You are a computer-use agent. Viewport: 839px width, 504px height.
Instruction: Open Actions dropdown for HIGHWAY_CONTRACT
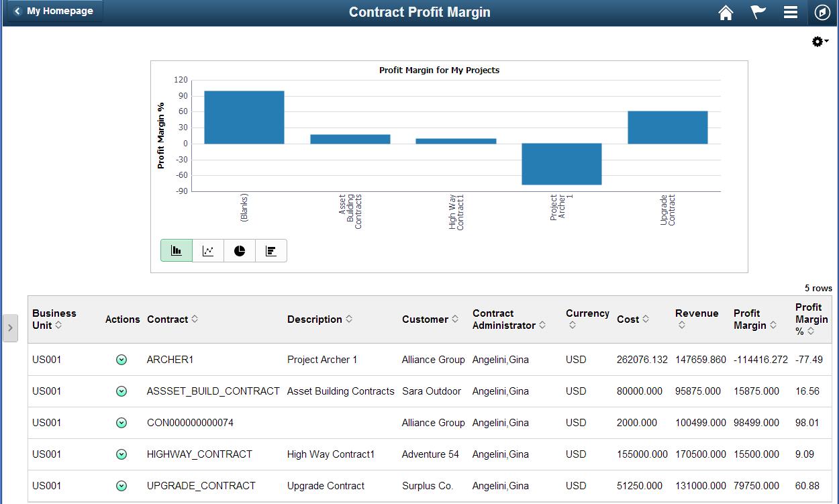(x=121, y=454)
